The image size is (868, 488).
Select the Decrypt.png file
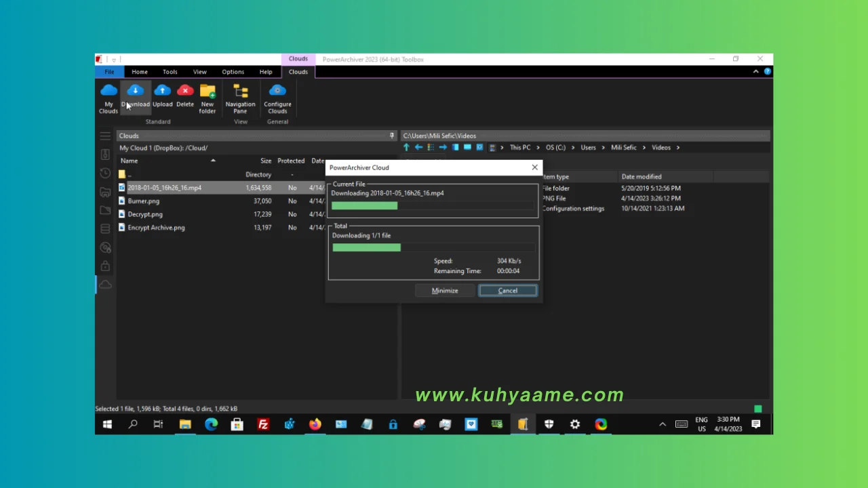pyautogui.click(x=222, y=214)
